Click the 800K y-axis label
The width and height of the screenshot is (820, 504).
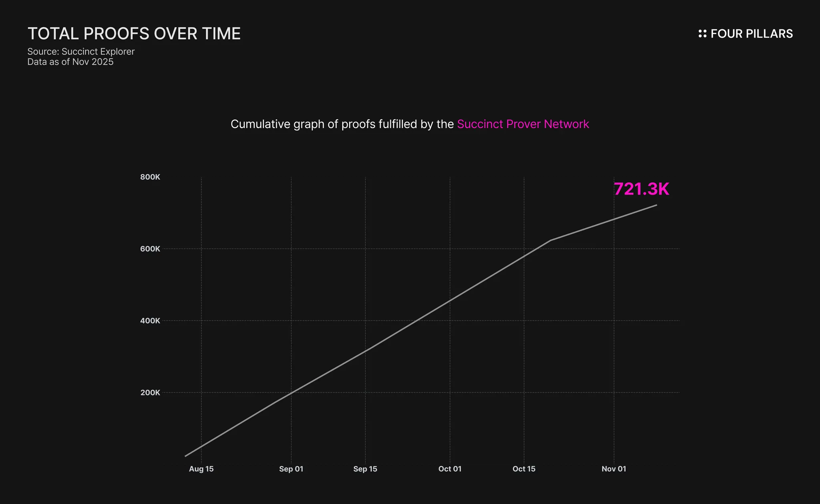coord(150,177)
